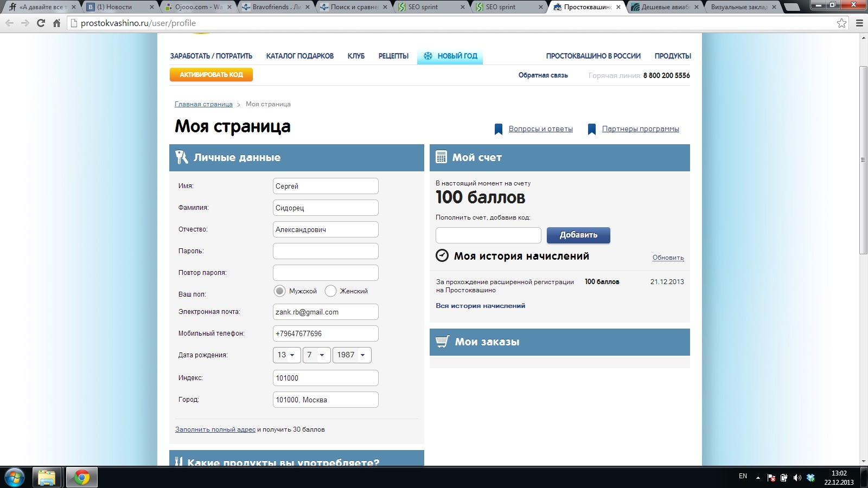Image resolution: width=868 pixels, height=488 pixels.
Task: Click the Отчество input field
Action: tap(325, 229)
